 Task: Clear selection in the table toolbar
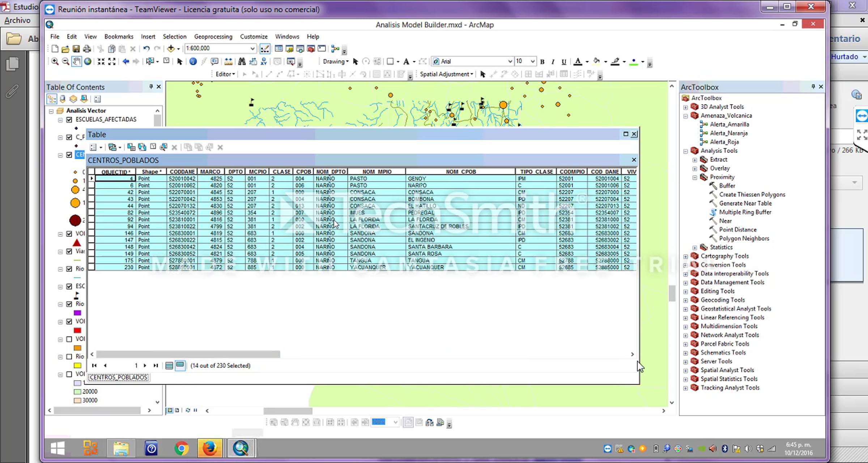pos(153,147)
